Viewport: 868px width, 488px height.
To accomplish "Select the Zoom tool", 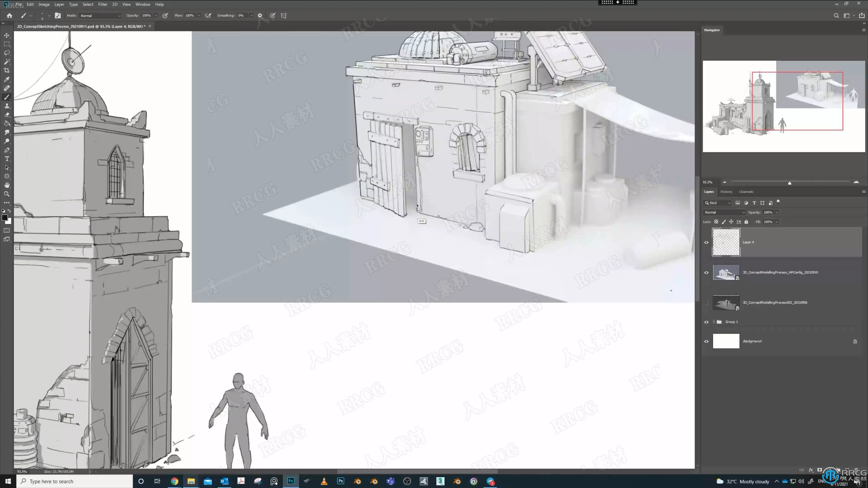I will click(x=7, y=194).
